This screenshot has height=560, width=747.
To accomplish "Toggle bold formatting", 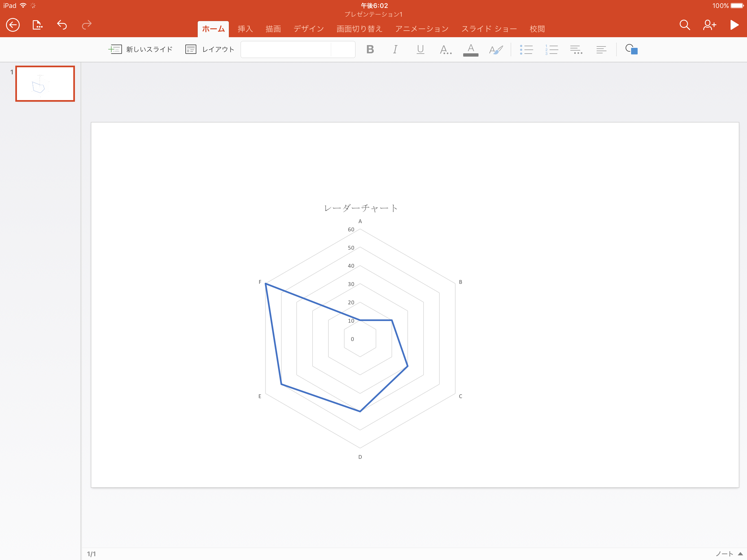I will pos(370,50).
